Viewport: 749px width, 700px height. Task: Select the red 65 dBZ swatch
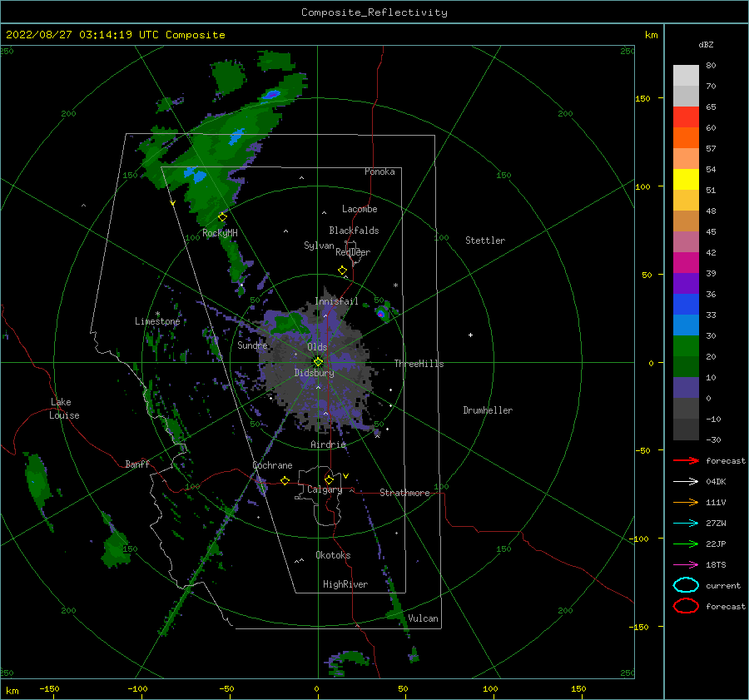[x=686, y=117]
